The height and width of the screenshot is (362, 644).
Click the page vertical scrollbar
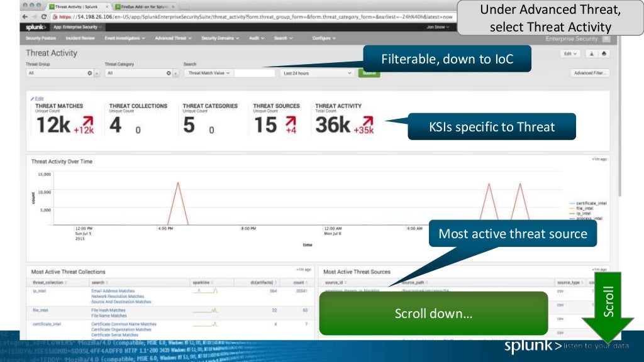point(619,115)
